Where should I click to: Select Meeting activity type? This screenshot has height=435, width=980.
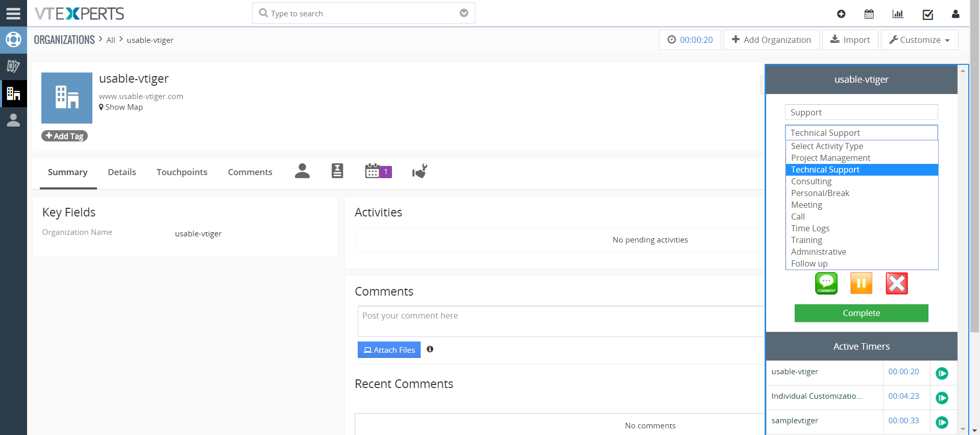(862, 205)
